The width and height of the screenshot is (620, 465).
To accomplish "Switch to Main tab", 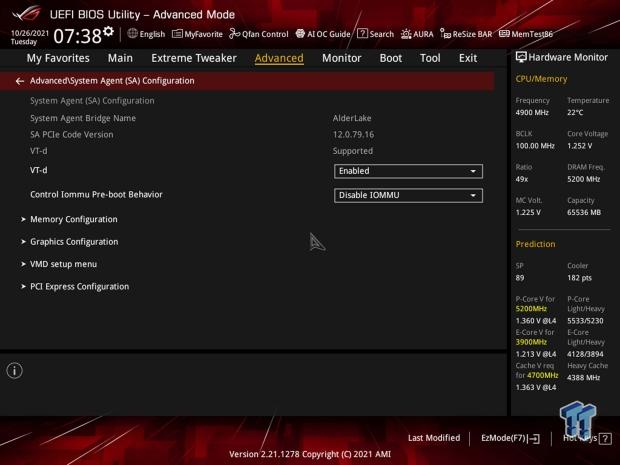I will click(120, 58).
